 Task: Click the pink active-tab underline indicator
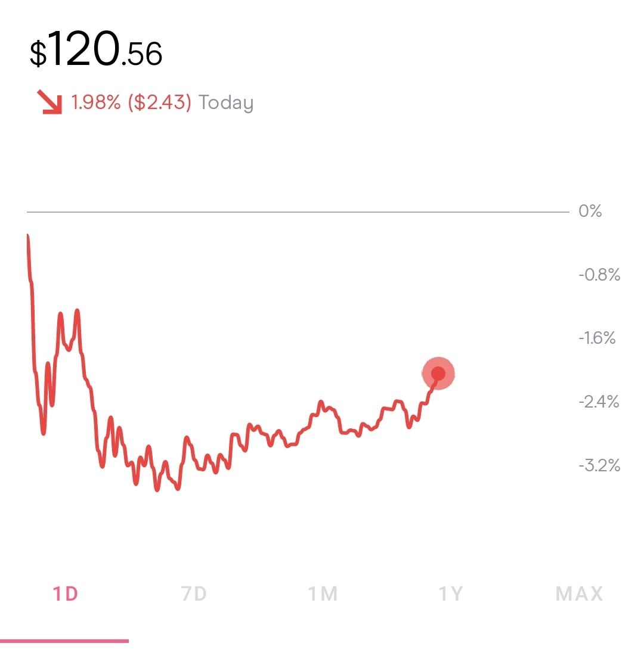point(64,641)
